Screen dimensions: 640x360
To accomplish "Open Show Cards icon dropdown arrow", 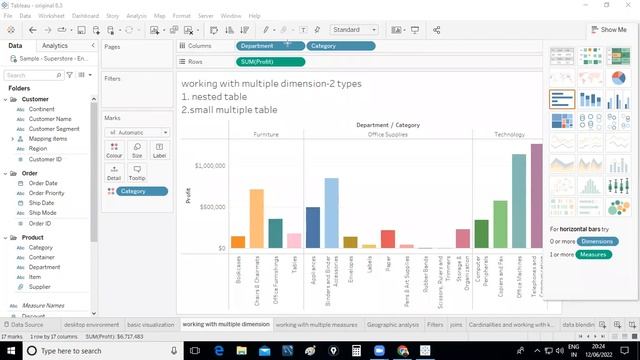I will pos(404,30).
